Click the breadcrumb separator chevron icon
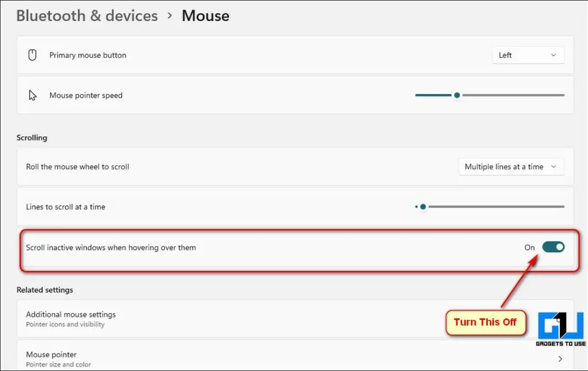 (x=170, y=15)
